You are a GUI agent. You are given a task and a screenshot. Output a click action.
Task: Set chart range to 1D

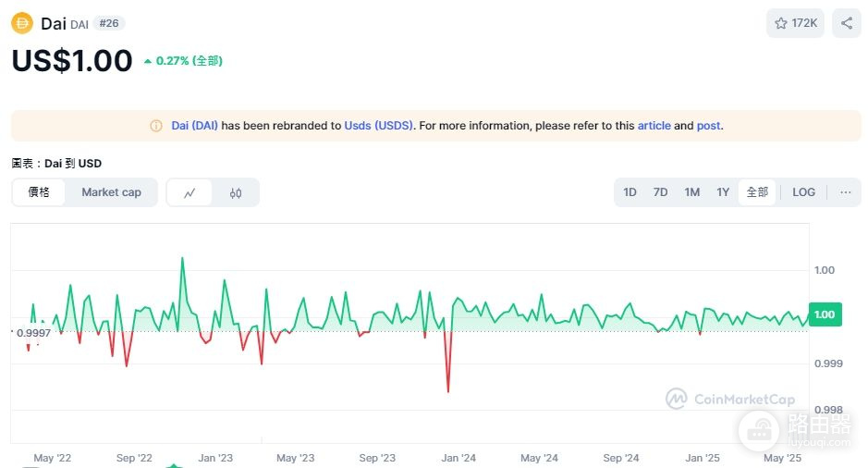pos(630,192)
